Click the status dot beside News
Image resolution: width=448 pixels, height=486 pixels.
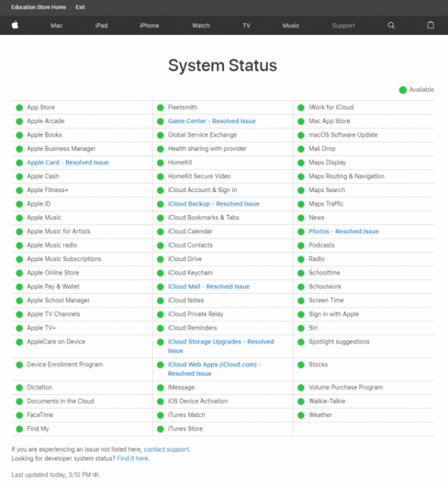(x=301, y=218)
